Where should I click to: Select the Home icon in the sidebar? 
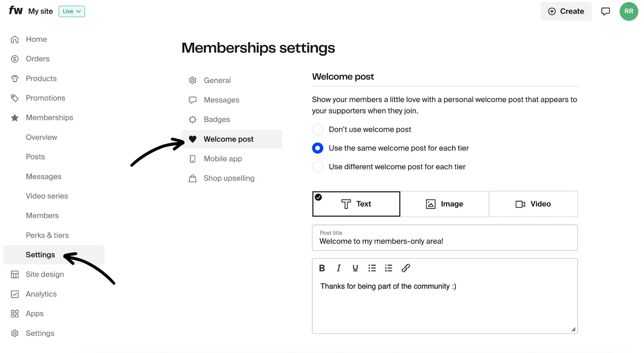tap(15, 39)
